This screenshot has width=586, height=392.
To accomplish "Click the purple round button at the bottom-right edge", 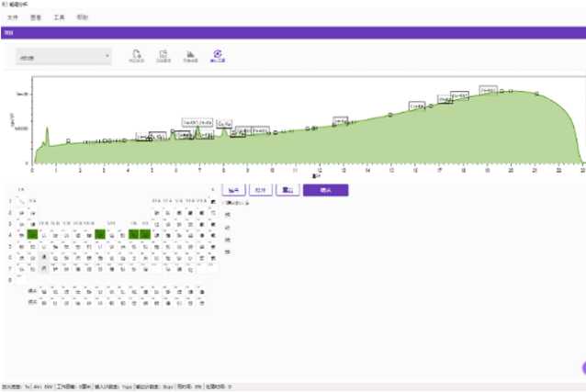I will point(582,368).
